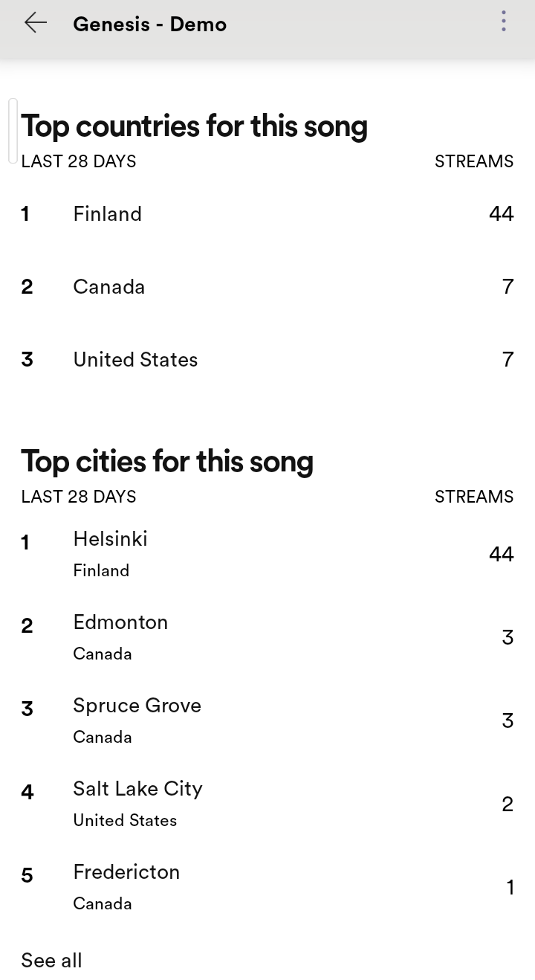The image size is (535, 980).
Task: Open Salt Lake City entry
Action: pos(267,804)
